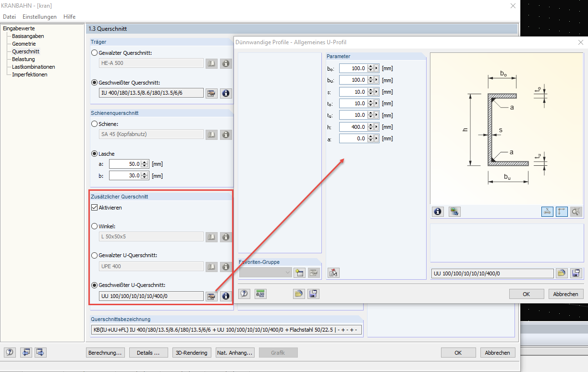Click the Berechnung... button
Image resolution: width=588 pixels, height=372 pixels.
pyautogui.click(x=106, y=353)
